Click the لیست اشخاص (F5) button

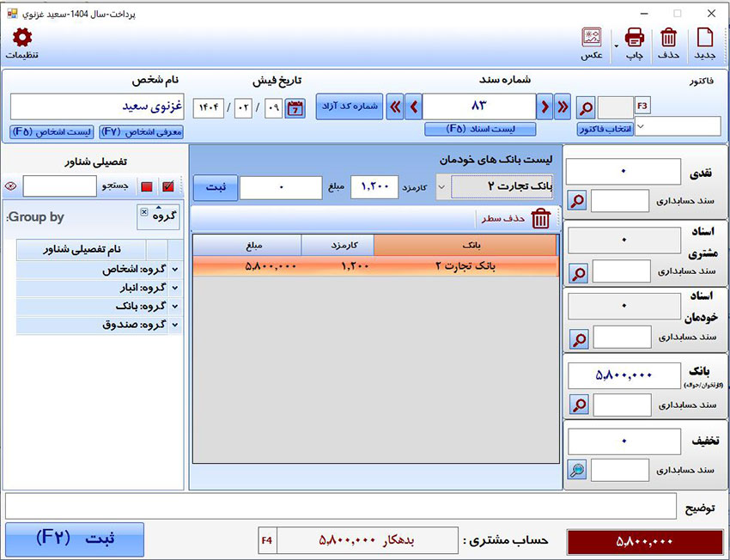52,131
